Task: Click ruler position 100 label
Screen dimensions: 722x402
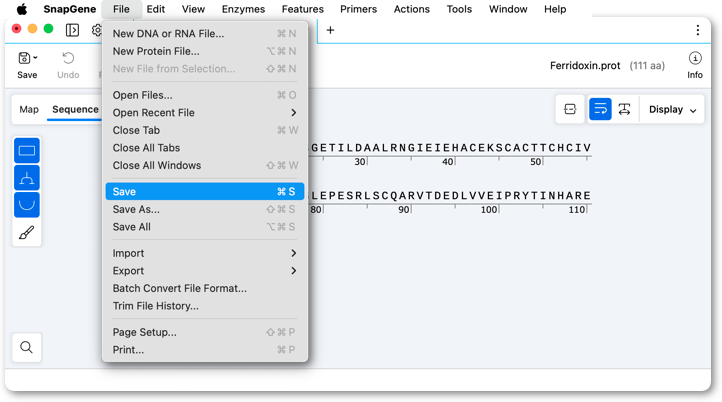Action: click(x=489, y=210)
